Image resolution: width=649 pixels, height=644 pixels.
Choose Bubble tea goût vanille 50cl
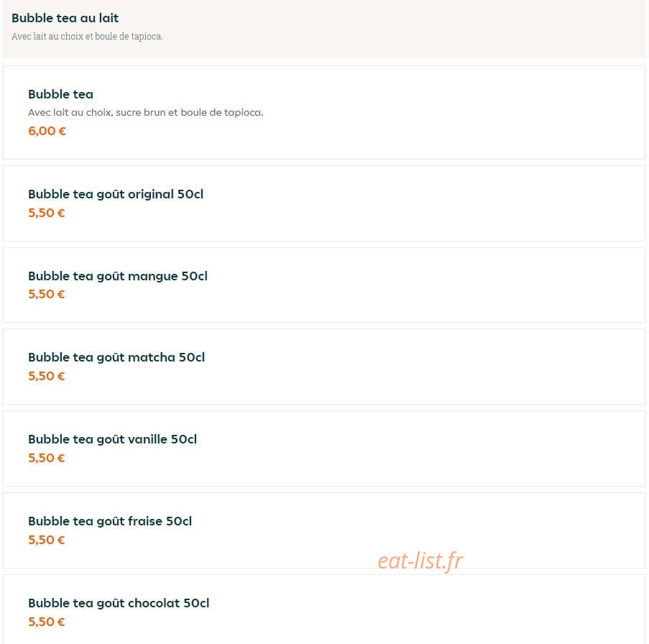tap(112, 439)
